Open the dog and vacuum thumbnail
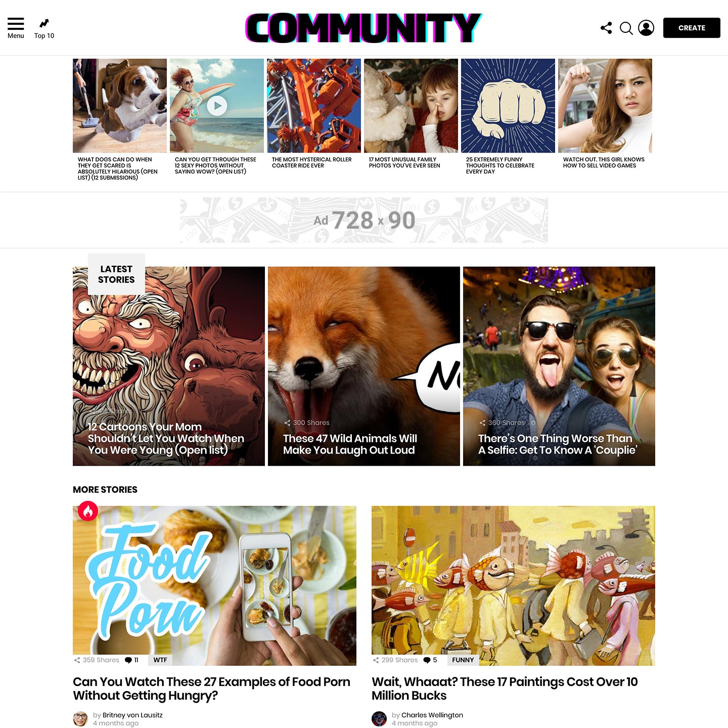 point(120,106)
